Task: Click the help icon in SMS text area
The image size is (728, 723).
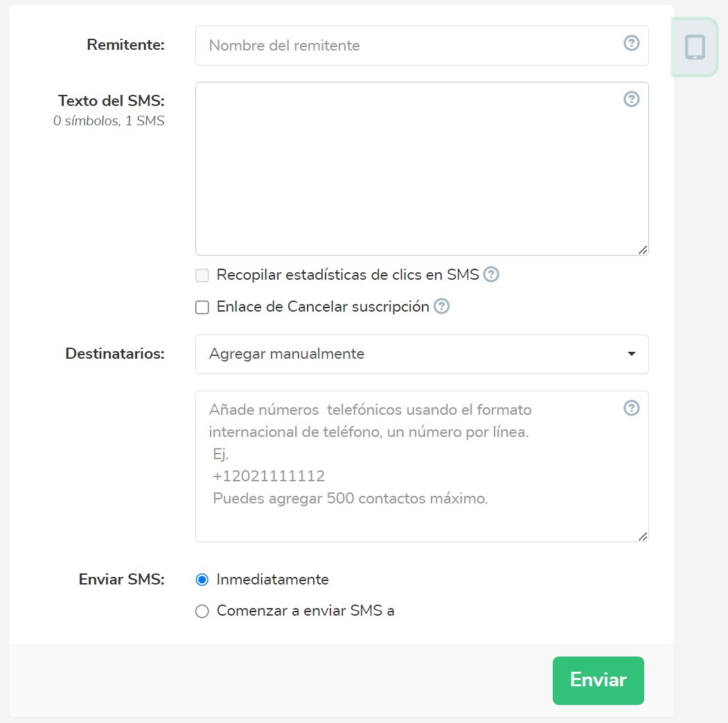Action: 631,99
